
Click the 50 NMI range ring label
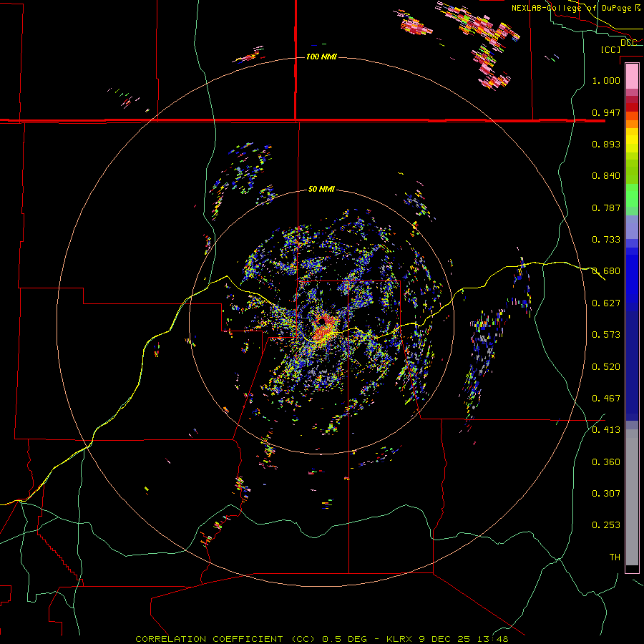321,189
